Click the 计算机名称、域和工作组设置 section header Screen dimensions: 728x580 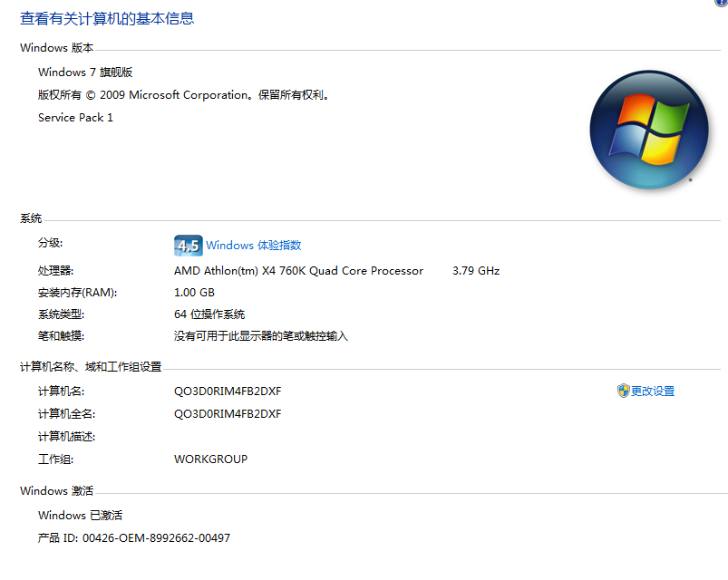tap(91, 367)
